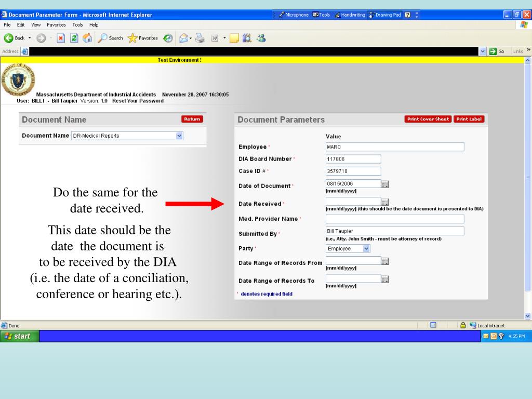Screen dimensions: 532x399
Task: Expand the Party dropdown showing Employee
Action: click(366, 248)
